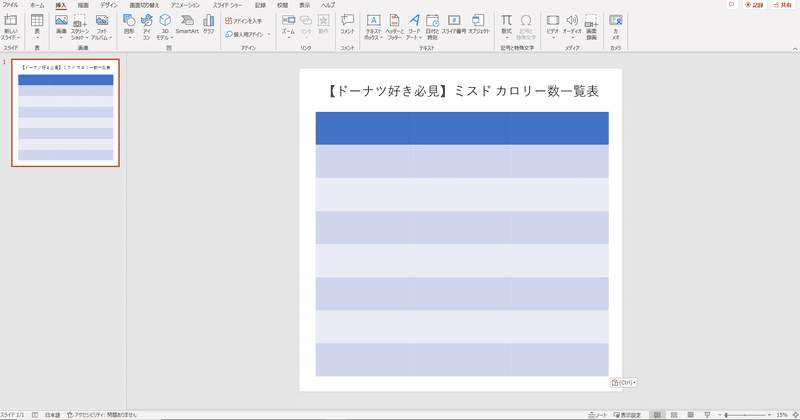Switch to the Animations (アニメーション) tab
The width and height of the screenshot is (800, 420).
point(186,5)
